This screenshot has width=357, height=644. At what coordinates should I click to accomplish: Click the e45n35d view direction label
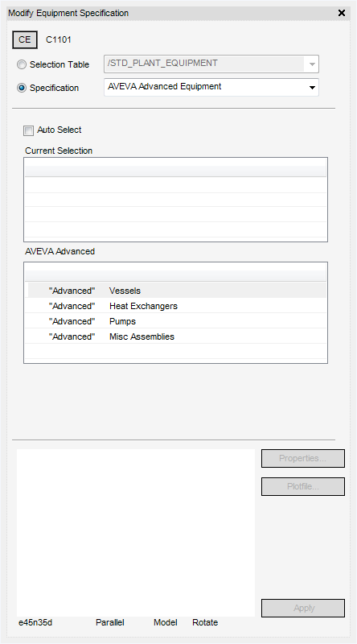[35, 622]
